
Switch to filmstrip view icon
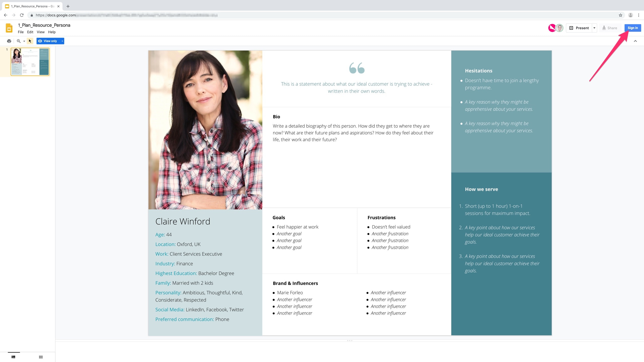tap(14, 357)
